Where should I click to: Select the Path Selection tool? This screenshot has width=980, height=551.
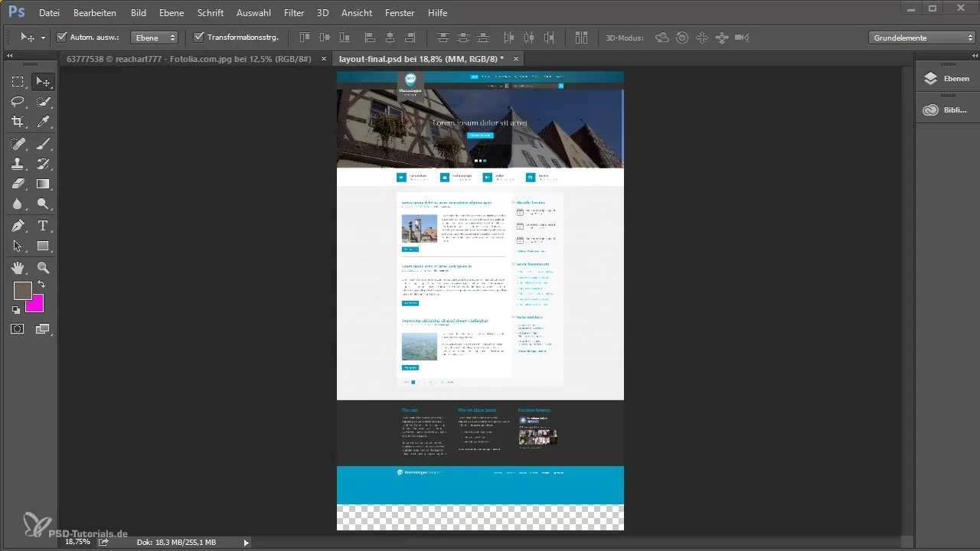pyautogui.click(x=18, y=246)
